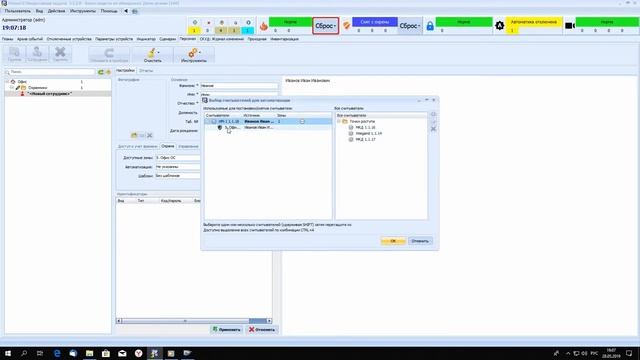Click the Очистить broom toolbar button

click(152, 55)
